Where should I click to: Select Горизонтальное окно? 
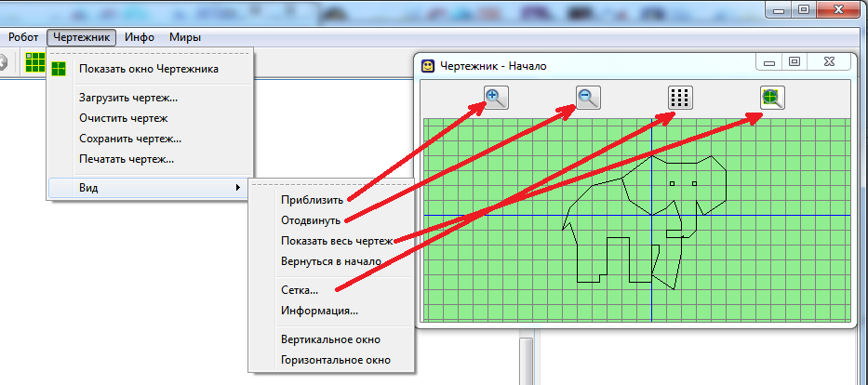tap(330, 360)
